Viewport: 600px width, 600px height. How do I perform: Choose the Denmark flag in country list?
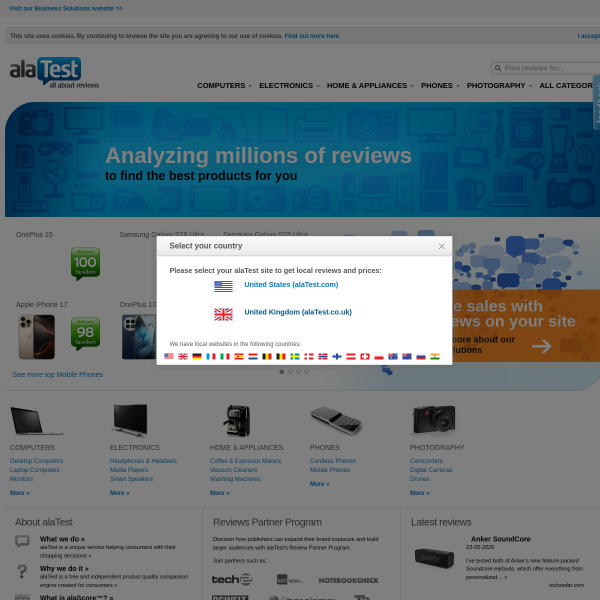(309, 356)
